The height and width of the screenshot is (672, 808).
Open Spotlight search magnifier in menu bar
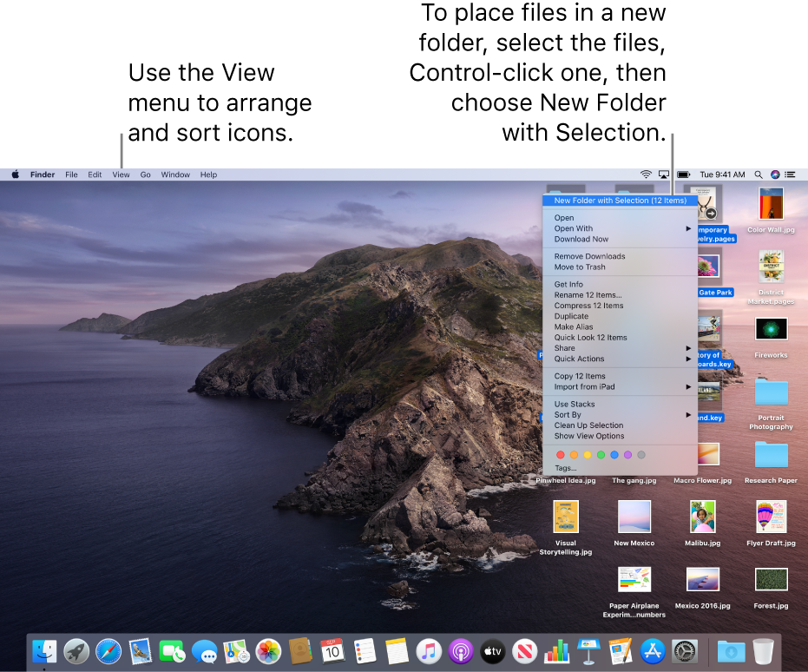coord(759,175)
